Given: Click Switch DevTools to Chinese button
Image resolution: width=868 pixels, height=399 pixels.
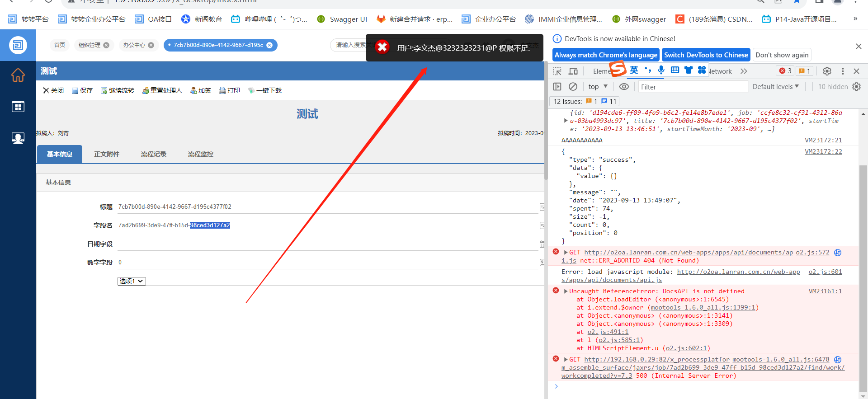Looking at the screenshot, I should (706, 55).
